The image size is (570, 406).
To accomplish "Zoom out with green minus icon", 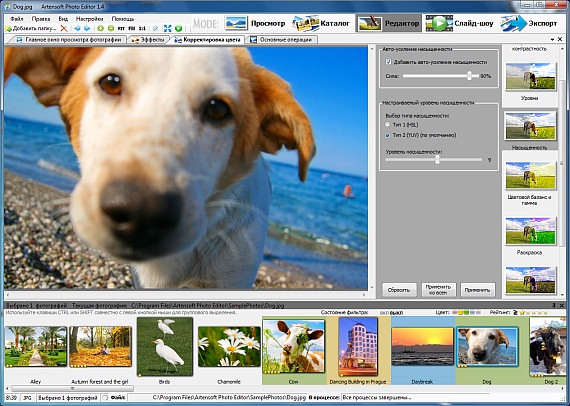I will point(111,28).
